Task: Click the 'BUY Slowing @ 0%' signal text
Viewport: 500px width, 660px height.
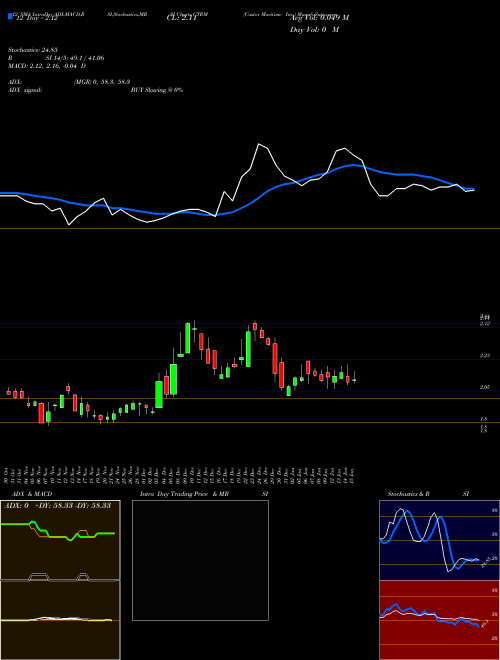Action: pyautogui.click(x=157, y=90)
